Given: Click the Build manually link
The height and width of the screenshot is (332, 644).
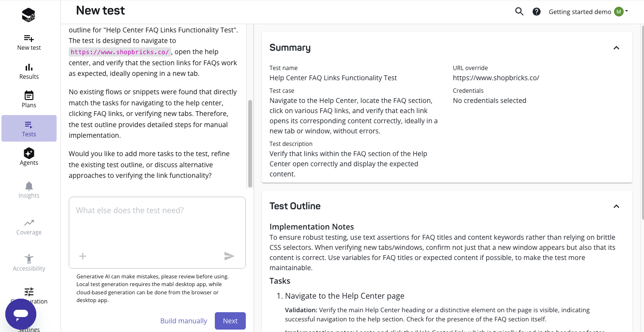Looking at the screenshot, I should [183, 321].
